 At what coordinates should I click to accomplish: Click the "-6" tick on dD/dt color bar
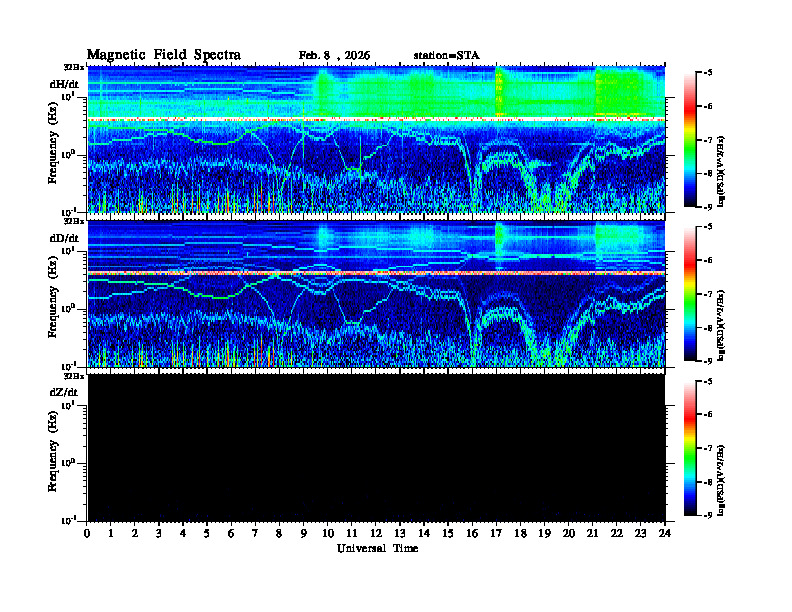(x=708, y=261)
